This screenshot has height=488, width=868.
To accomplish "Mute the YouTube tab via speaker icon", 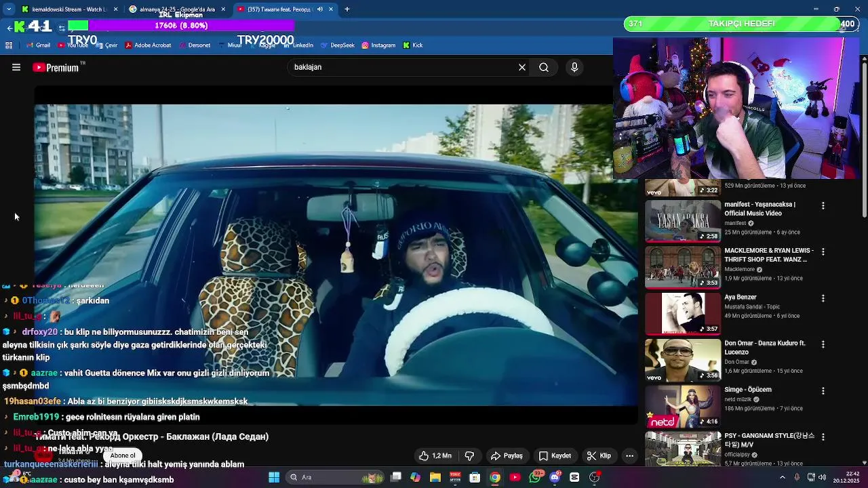I will [320, 9].
